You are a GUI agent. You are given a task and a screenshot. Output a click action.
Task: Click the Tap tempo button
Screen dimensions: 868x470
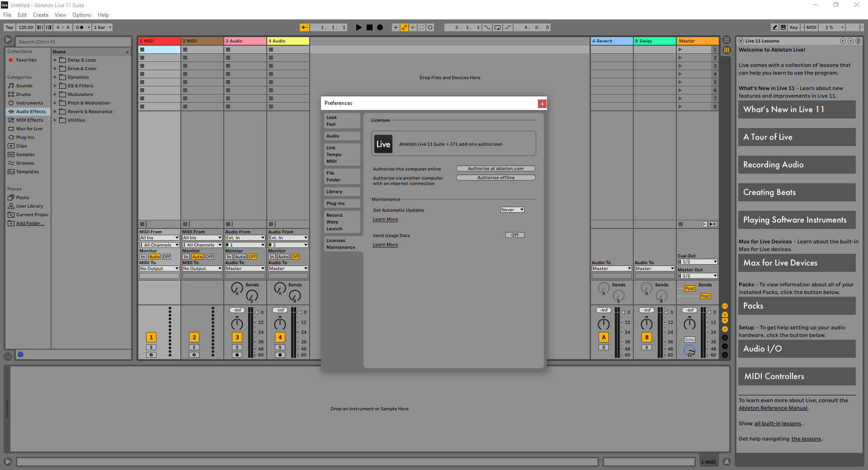pyautogui.click(x=9, y=27)
